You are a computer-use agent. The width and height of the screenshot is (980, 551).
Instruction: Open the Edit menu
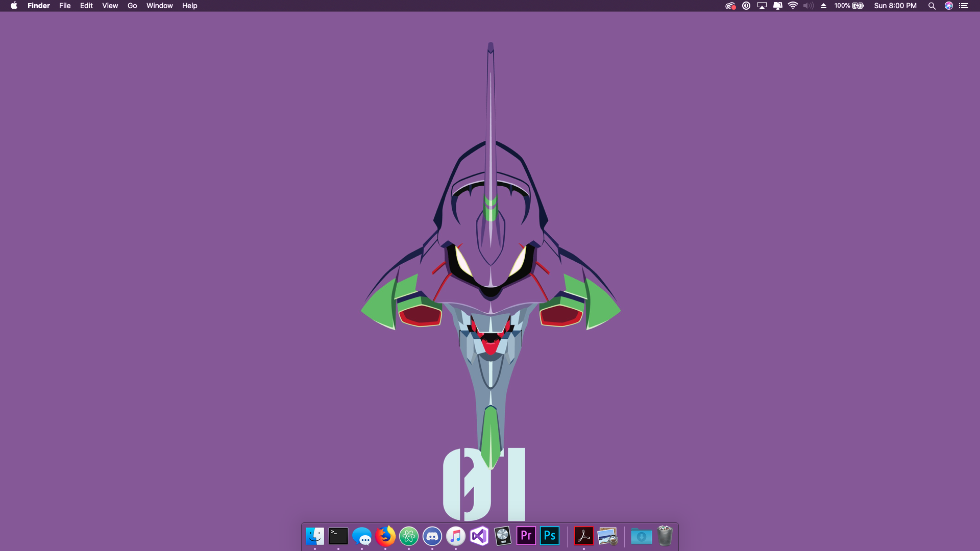86,6
